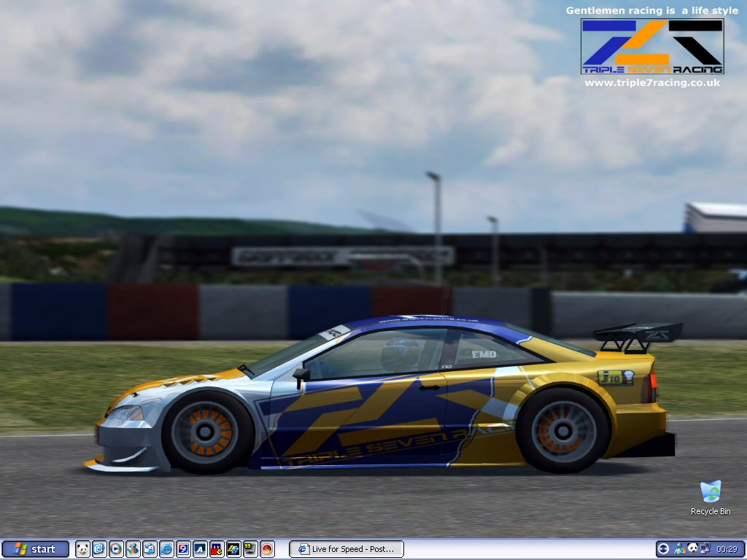Open the dark blue letter A quick launch icon
The height and width of the screenshot is (560, 747).
[x=200, y=549]
